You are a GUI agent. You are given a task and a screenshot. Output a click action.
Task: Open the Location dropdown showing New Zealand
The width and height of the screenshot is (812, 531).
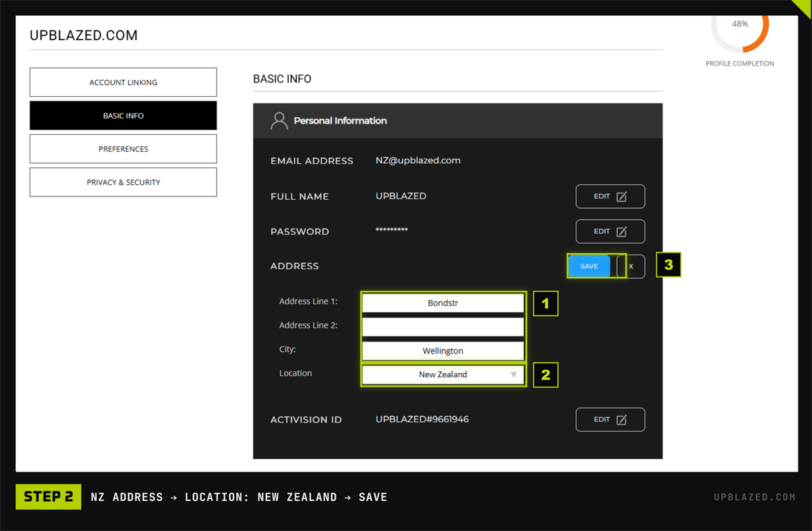click(443, 374)
